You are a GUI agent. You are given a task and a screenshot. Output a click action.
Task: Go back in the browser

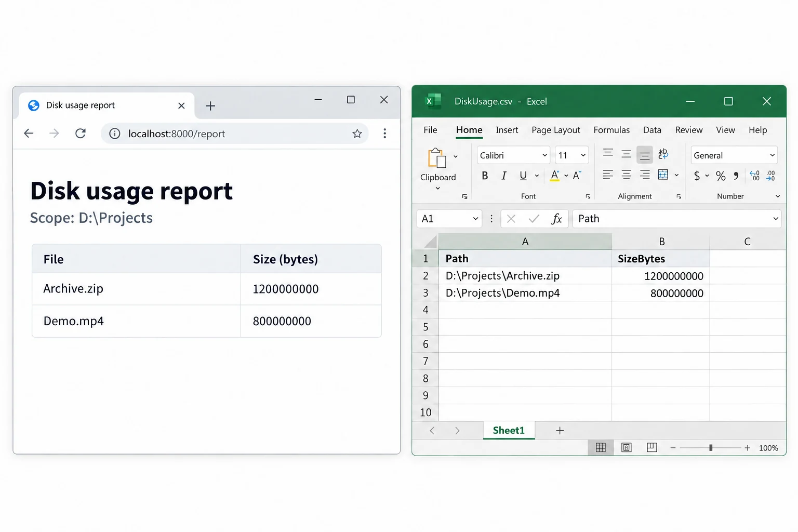29,134
